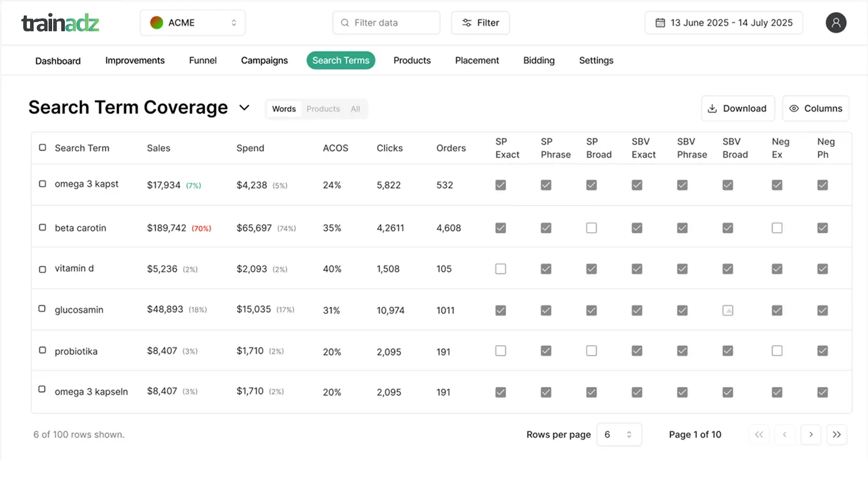The width and height of the screenshot is (868, 490).
Task: Switch to the Products view tab
Action: 323,109
